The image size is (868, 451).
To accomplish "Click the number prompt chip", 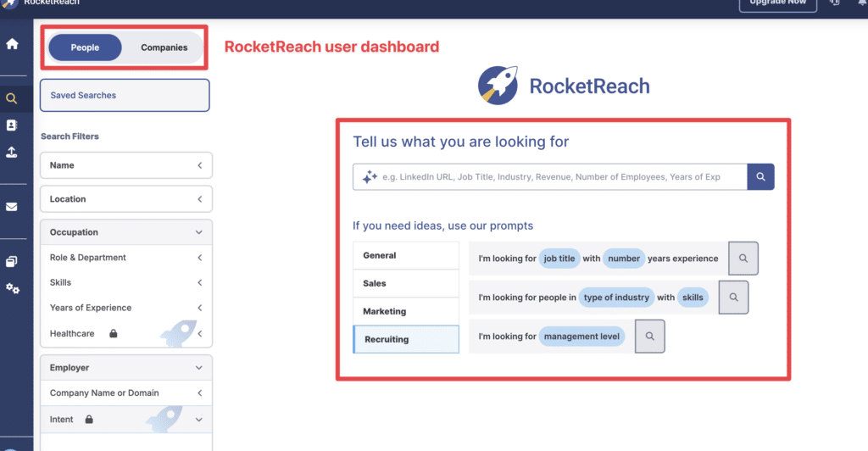I will (624, 259).
